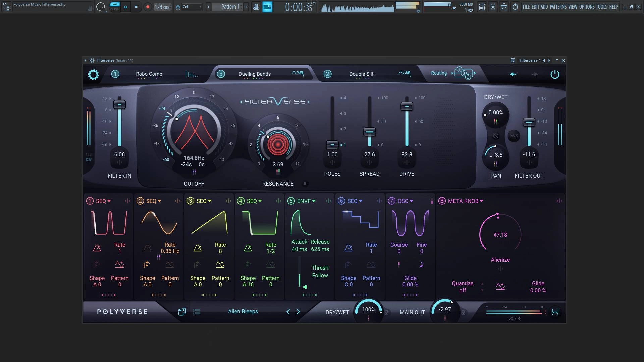This screenshot has height=362, width=644.
Task: Click the bottom-right limiter icon
Action: click(555, 312)
